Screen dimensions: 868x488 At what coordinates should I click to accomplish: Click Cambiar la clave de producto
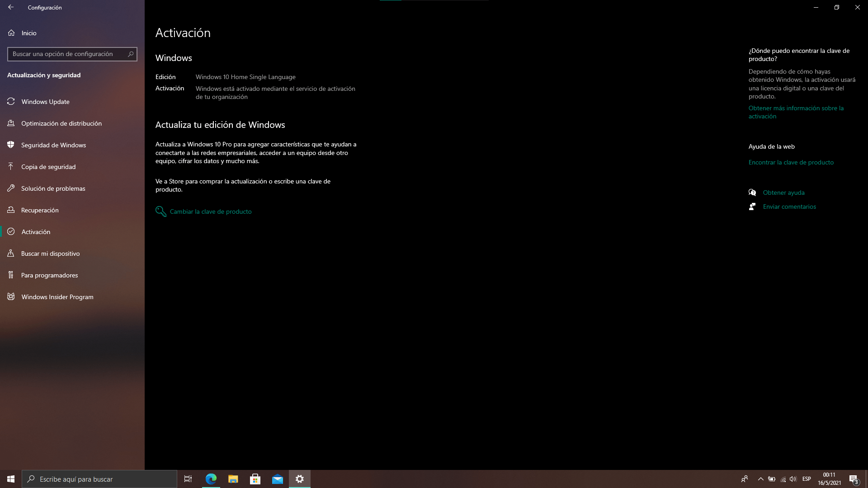(x=210, y=211)
